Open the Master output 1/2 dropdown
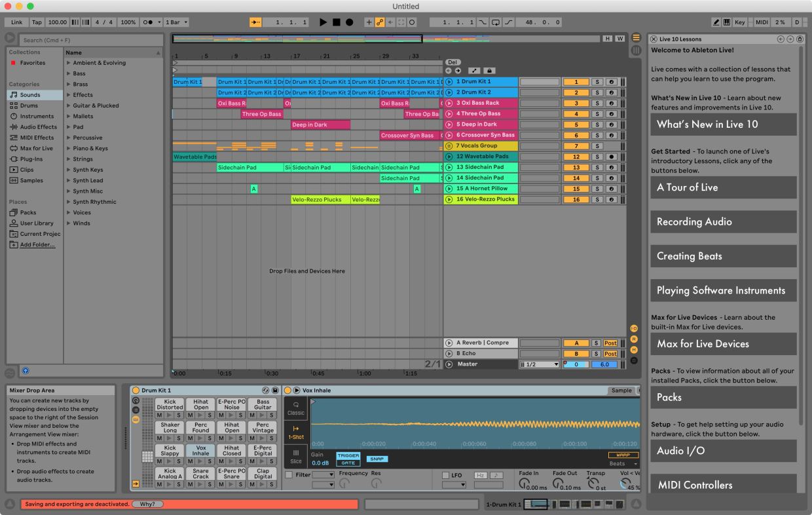 pos(540,364)
